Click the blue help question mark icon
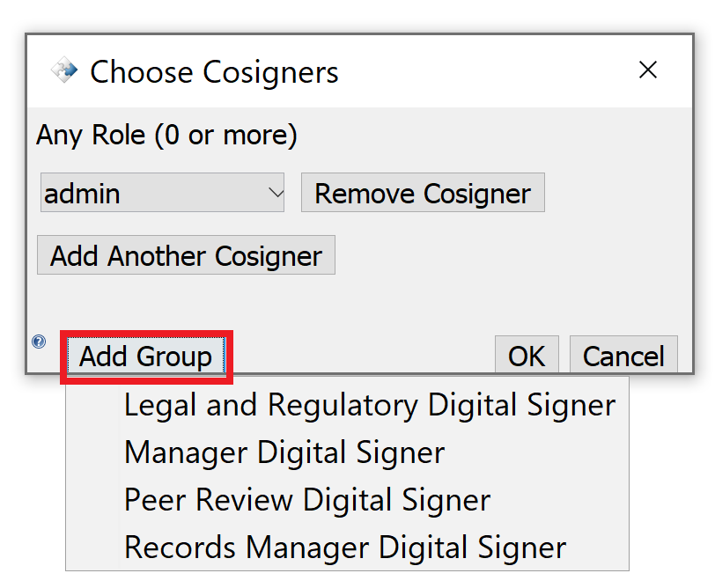The height and width of the screenshot is (588, 715). click(x=39, y=342)
